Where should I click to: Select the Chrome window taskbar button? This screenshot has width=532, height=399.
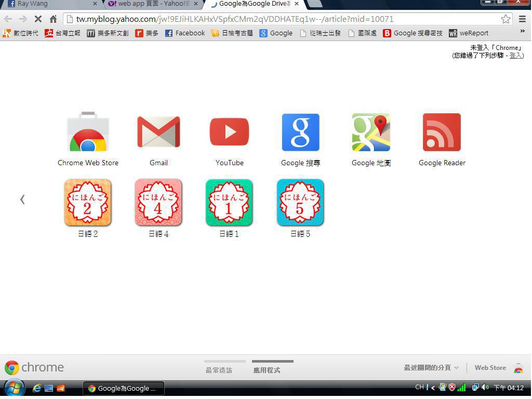pos(124,388)
